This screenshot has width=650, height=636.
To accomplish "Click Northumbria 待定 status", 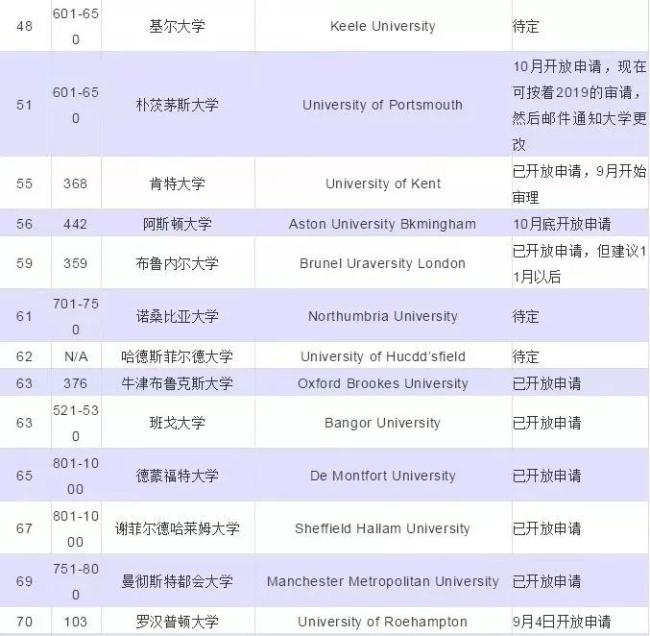I will click(526, 316).
